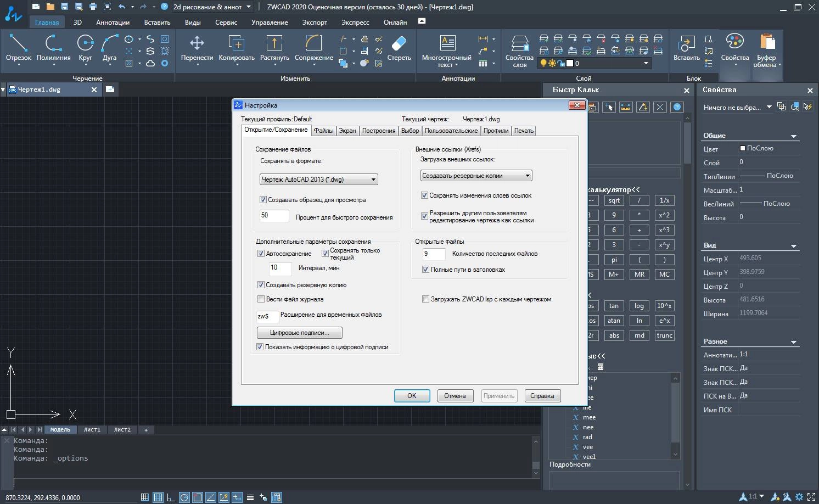Activate the Перенести move tool

(x=197, y=48)
